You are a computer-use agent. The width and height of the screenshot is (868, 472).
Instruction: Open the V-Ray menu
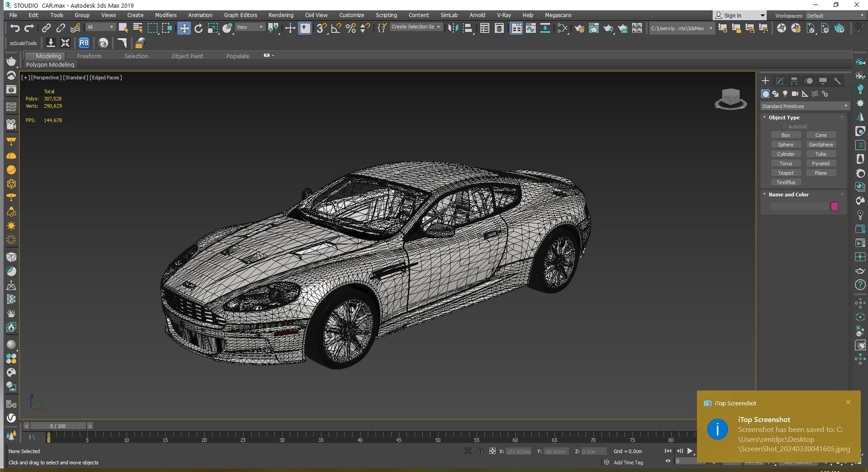[x=504, y=15]
